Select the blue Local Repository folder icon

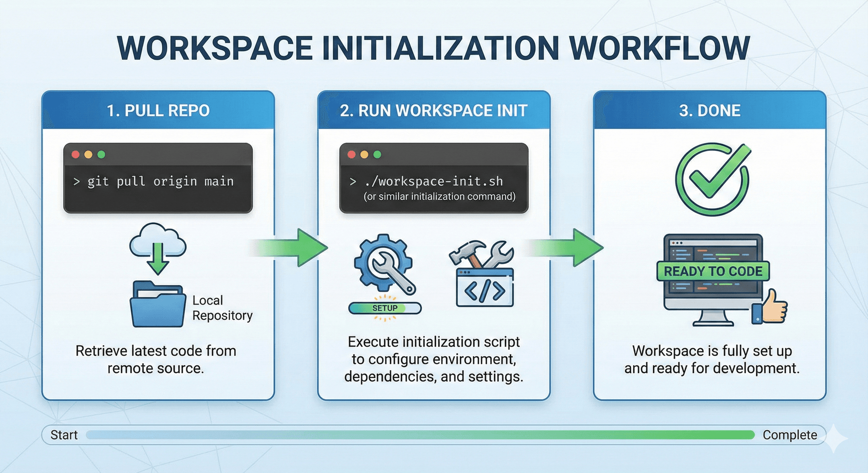click(x=157, y=304)
